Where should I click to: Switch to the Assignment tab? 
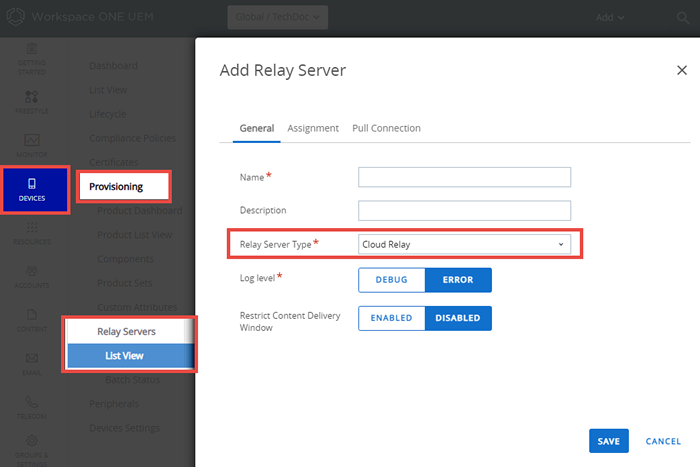click(x=313, y=129)
